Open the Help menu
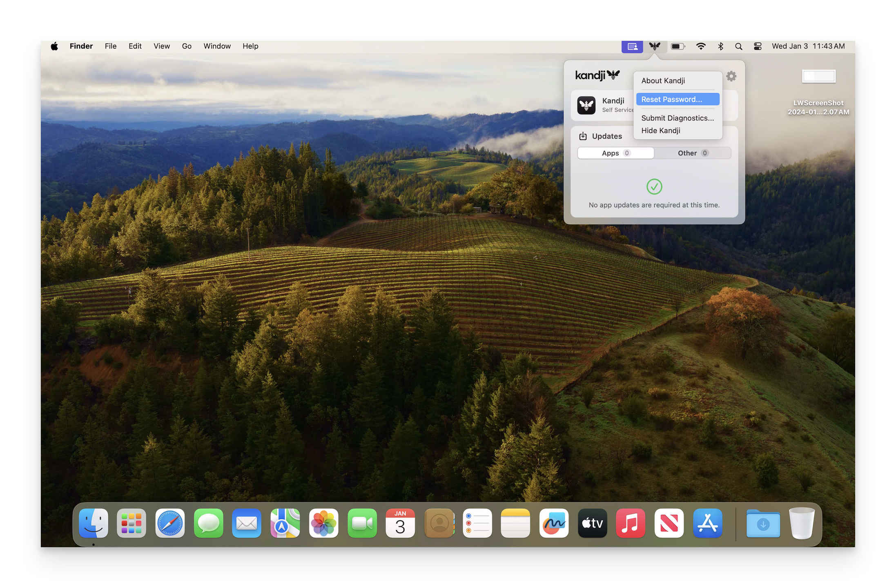Viewport: 896px width, 588px height. [x=250, y=46]
